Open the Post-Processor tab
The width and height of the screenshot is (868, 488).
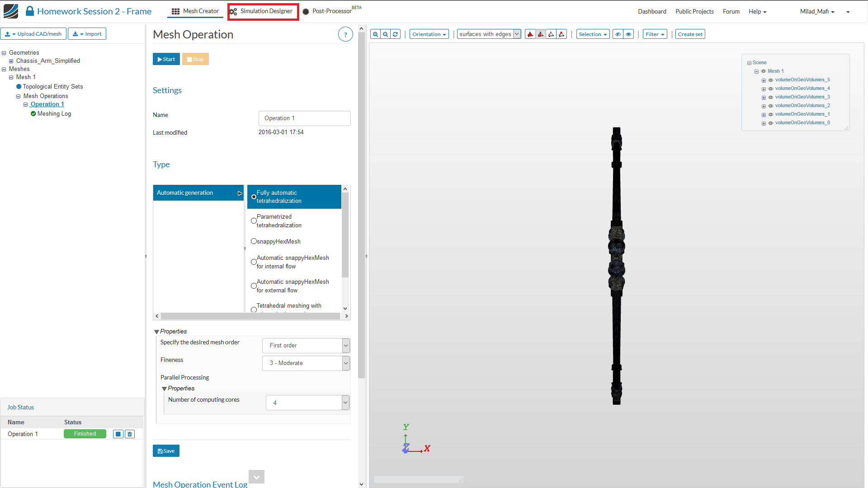[x=331, y=11]
